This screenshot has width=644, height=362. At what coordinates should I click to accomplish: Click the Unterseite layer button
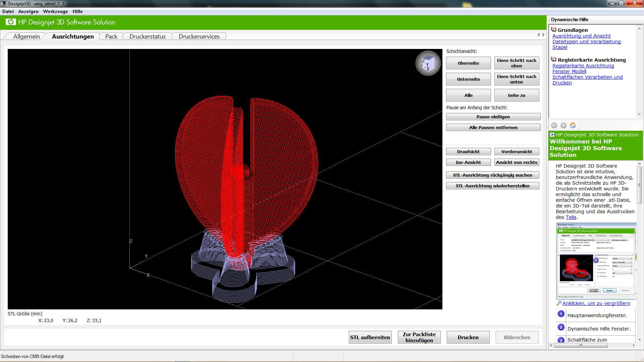[468, 79]
